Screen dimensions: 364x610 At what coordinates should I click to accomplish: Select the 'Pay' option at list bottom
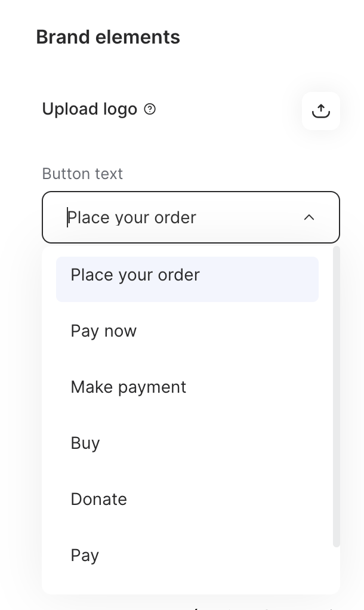pyautogui.click(x=85, y=555)
